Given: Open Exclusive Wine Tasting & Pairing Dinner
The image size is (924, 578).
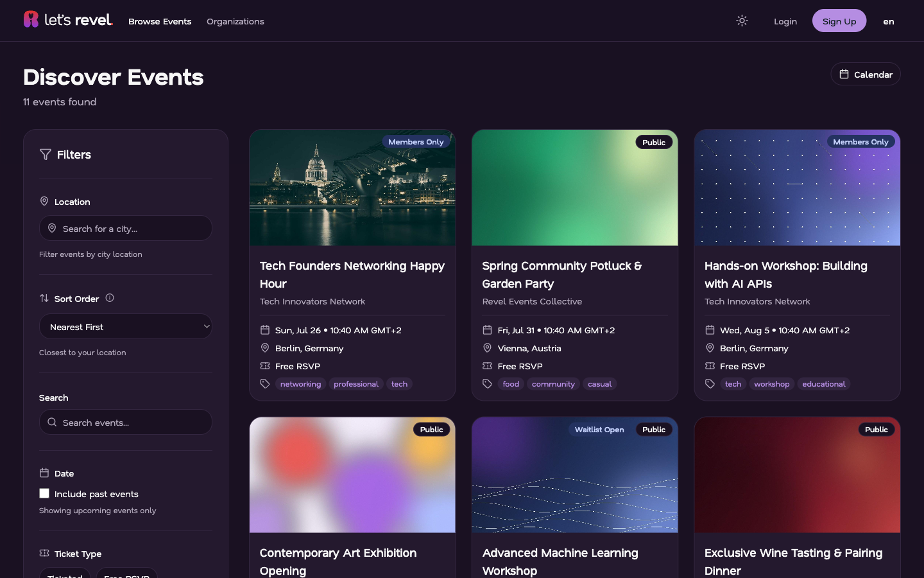Looking at the screenshot, I should [x=794, y=562].
